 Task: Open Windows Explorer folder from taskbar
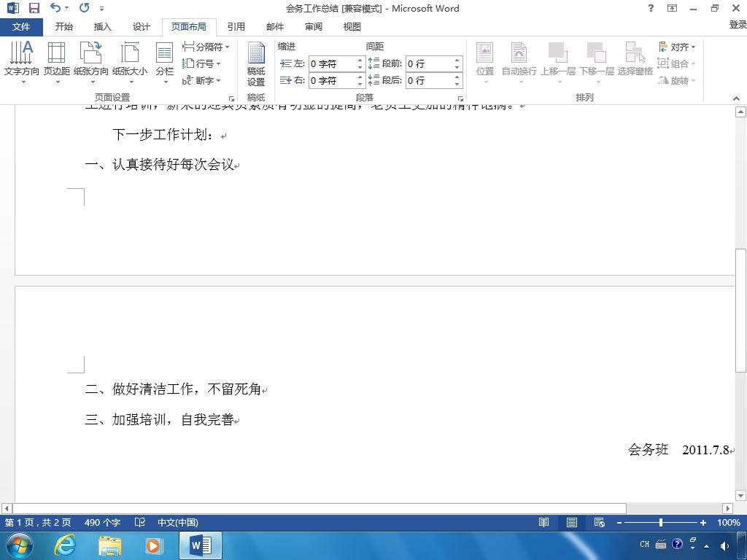point(110,545)
